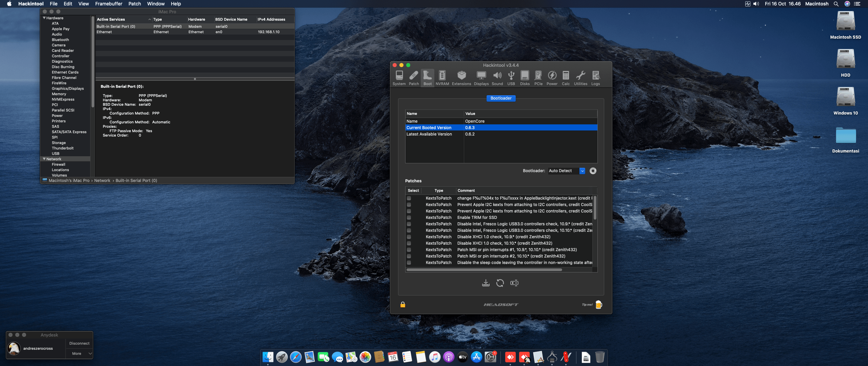Tick the Disable XHCI 1.0 check 10.9.* checkbox
Screen dimensions: 868x366
coord(409,237)
